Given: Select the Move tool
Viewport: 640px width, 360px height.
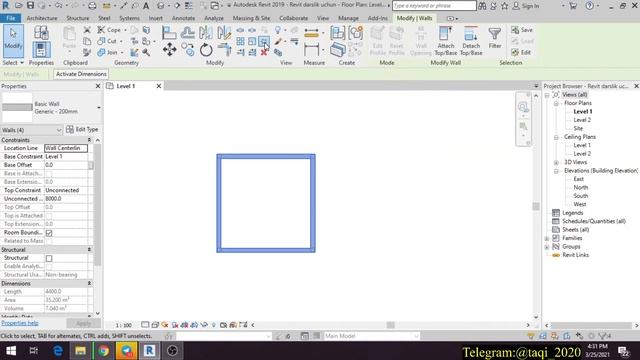Looking at the screenshot, I should [x=169, y=50].
